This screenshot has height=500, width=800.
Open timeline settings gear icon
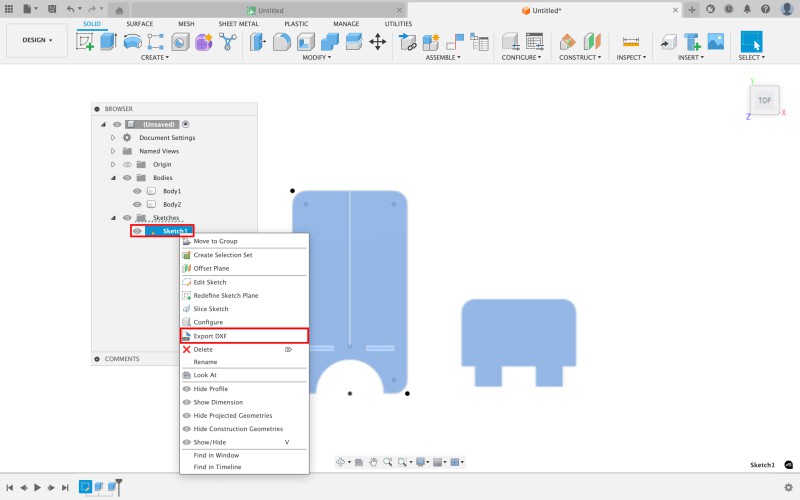click(788, 487)
